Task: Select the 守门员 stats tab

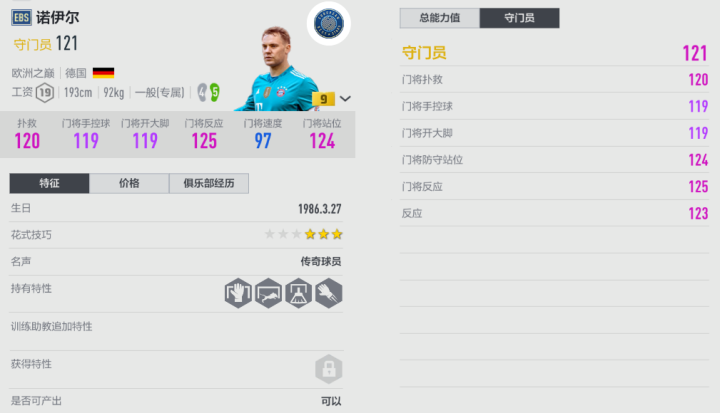Action: tap(519, 18)
